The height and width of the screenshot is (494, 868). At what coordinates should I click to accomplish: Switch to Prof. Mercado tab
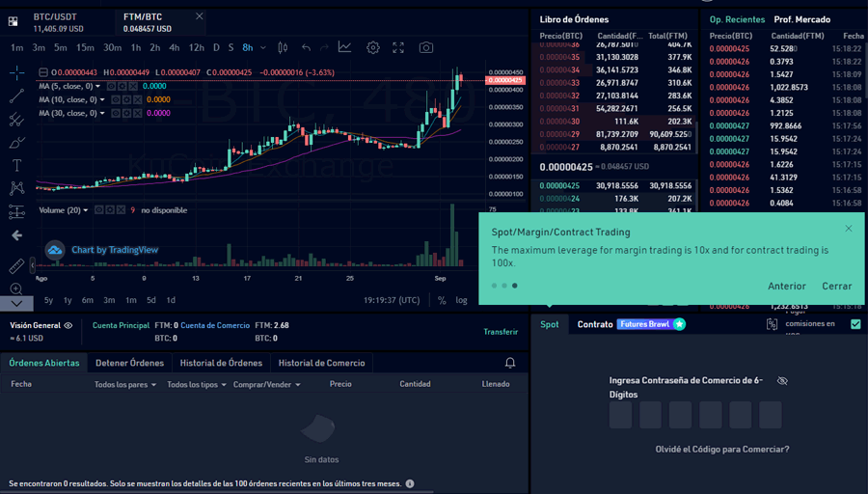click(x=801, y=19)
